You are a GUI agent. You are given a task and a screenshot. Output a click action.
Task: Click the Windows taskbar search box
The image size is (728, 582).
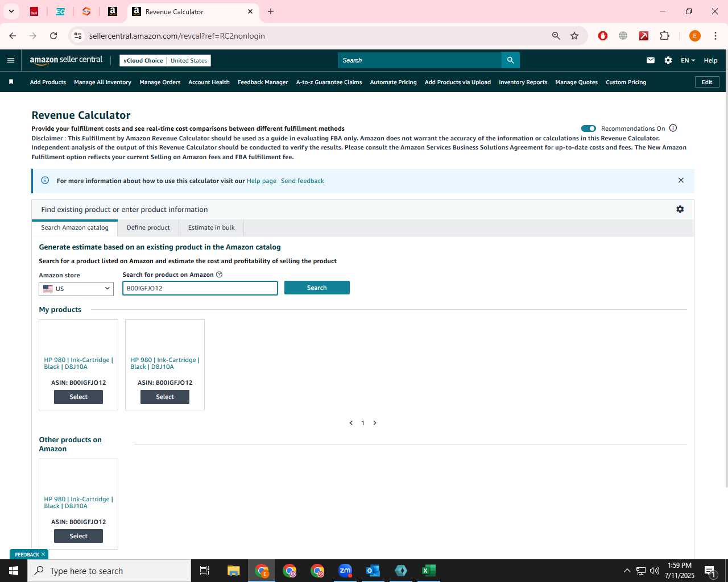tap(109, 571)
